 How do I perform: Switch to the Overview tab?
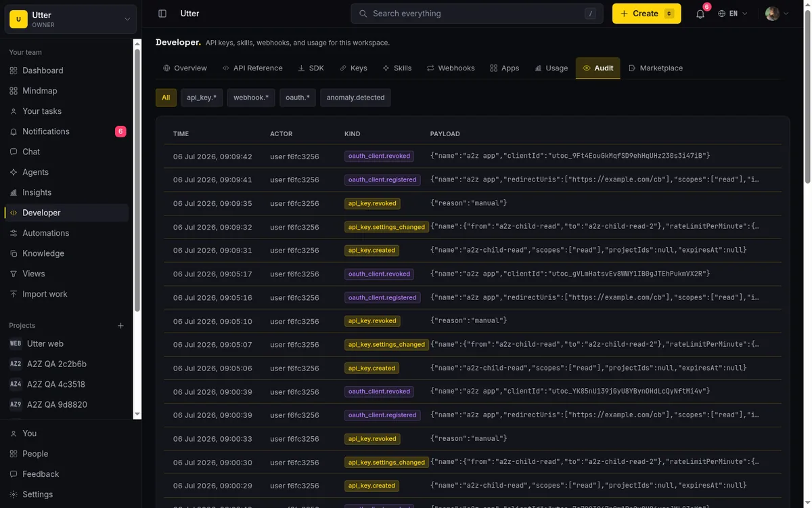point(185,68)
